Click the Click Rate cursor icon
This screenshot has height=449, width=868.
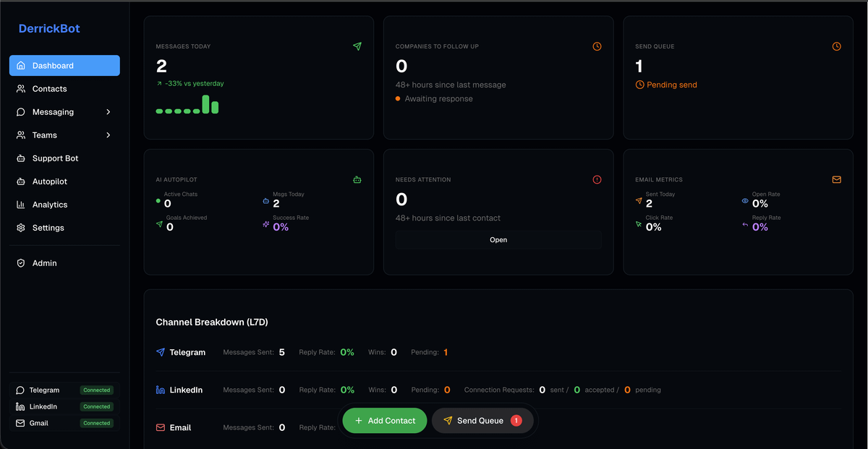tap(639, 225)
